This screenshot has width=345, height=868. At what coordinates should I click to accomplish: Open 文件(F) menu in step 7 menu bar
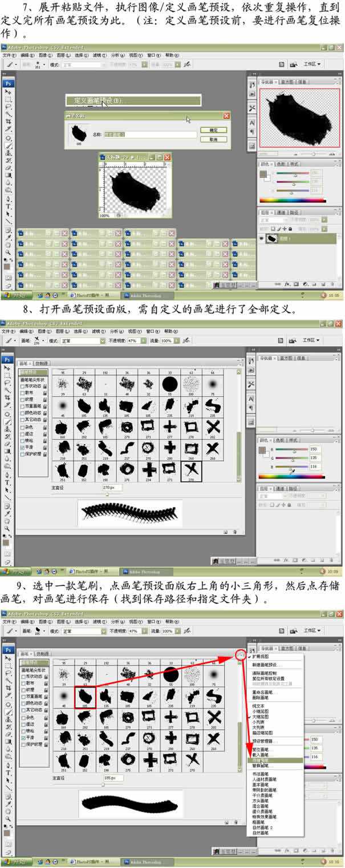click(10, 55)
